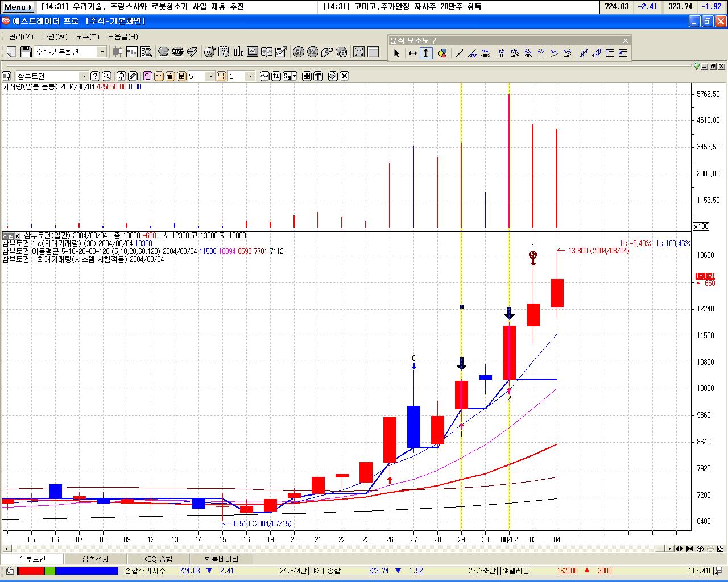Image resolution: width=728 pixels, height=582 pixels.
Task: Select the trend line drawing tool
Action: 459,53
